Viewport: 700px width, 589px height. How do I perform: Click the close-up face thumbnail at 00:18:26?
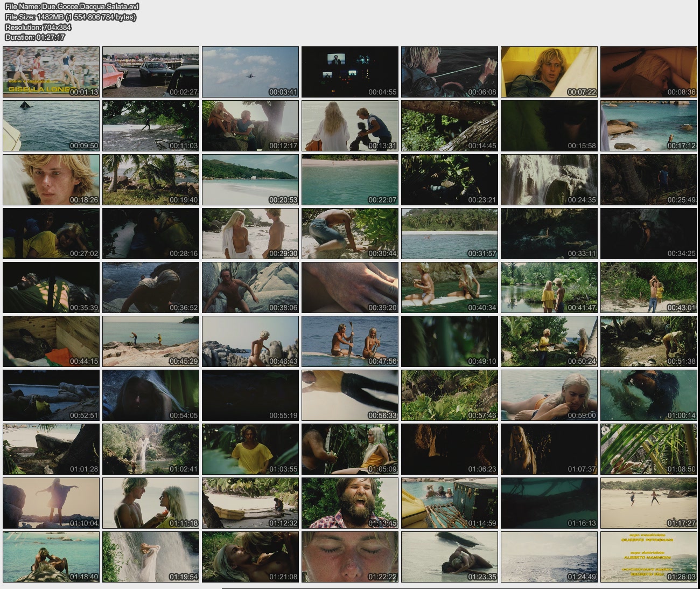[x=51, y=179]
